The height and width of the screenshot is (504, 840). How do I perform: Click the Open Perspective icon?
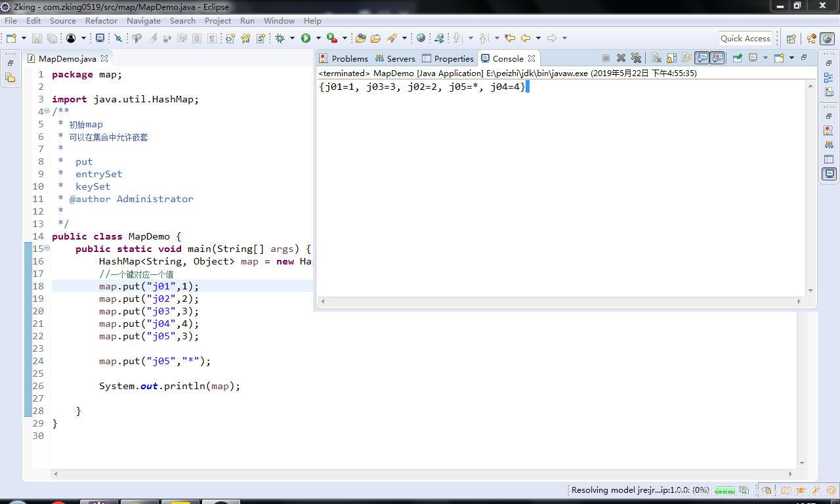point(791,38)
